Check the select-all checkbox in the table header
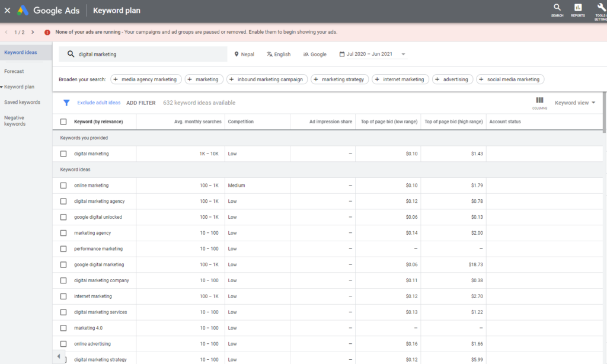The height and width of the screenshot is (364, 607). click(x=63, y=122)
